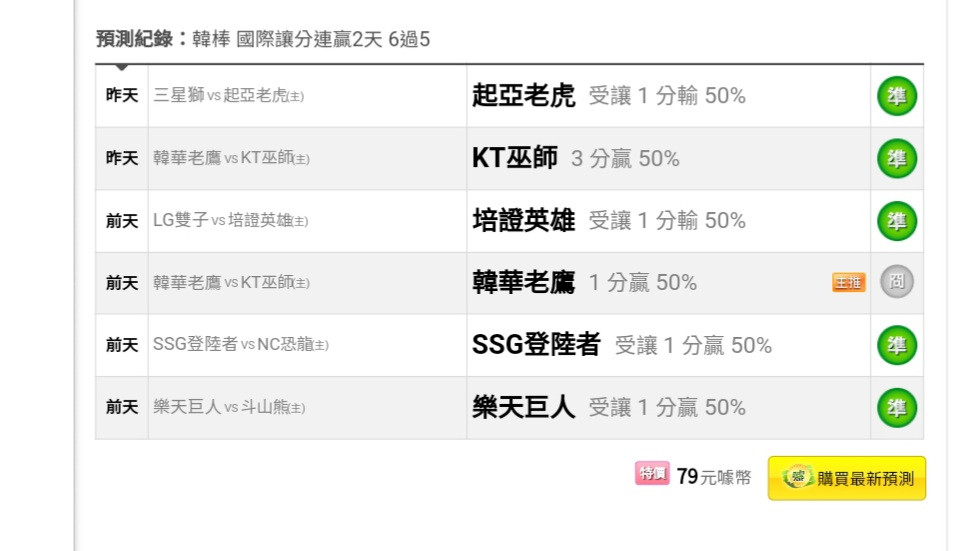Screen dimensions: 980x551
Task: Click green 準 icon for 培證英雄 row
Action: point(897,221)
